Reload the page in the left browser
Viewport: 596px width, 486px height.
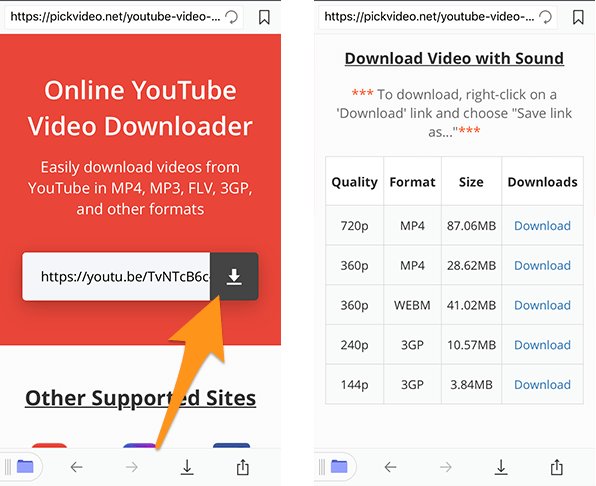[x=231, y=17]
